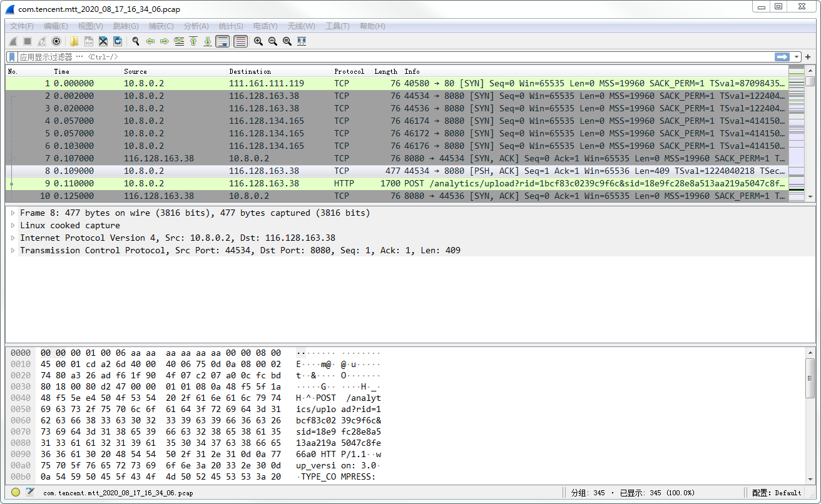Open the 捕获(C) menu
Image resolution: width=821 pixels, height=504 pixels.
pos(161,26)
